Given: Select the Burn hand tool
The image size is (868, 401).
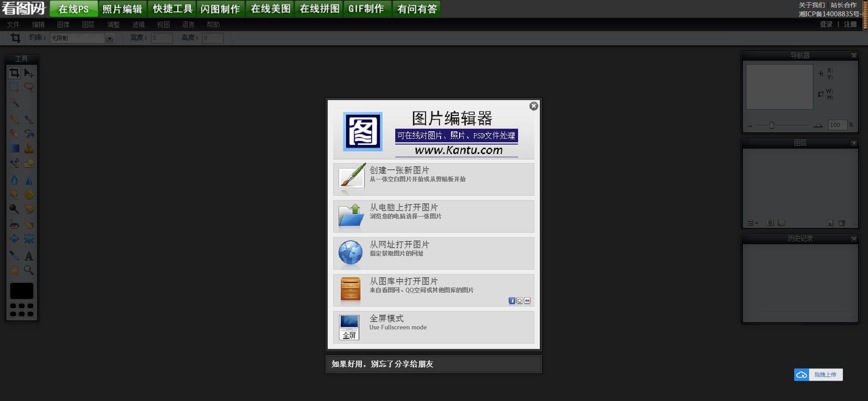Looking at the screenshot, I should [x=29, y=209].
